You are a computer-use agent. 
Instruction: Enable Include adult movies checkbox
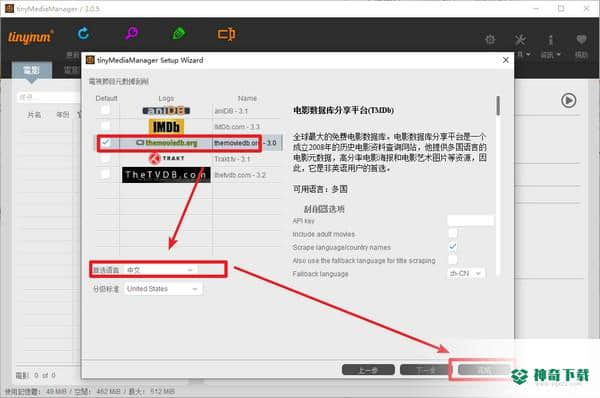point(453,233)
